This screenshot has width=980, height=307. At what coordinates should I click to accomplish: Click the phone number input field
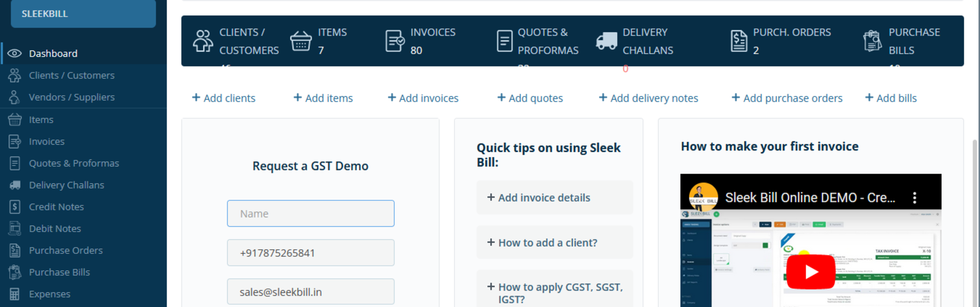click(x=311, y=252)
